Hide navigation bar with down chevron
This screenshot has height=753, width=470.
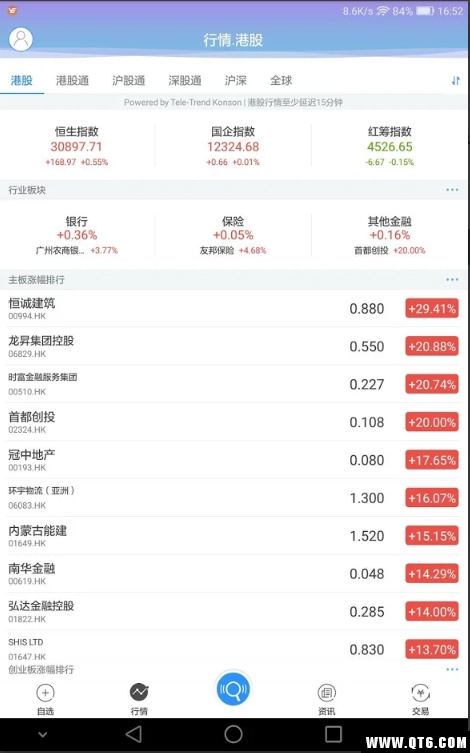(42, 735)
